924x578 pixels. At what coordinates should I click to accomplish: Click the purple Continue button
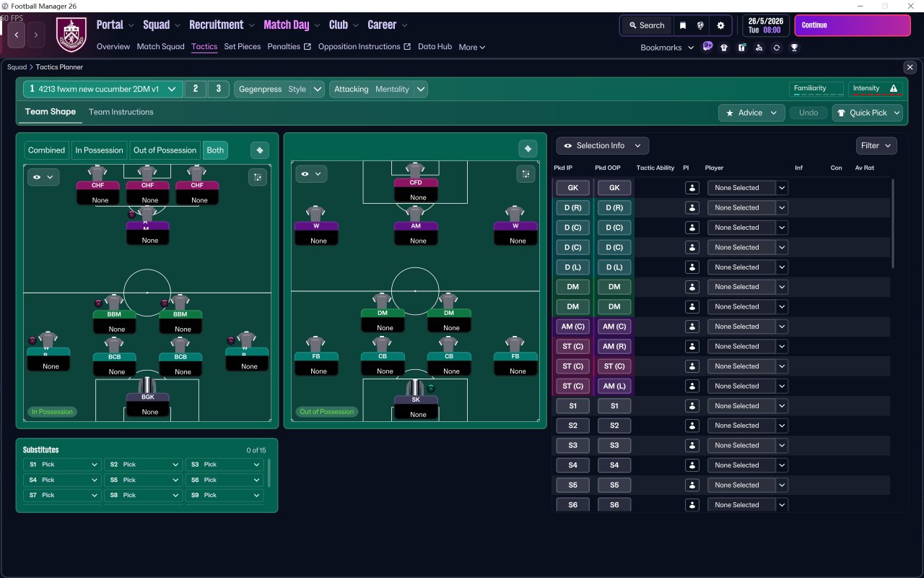point(853,25)
